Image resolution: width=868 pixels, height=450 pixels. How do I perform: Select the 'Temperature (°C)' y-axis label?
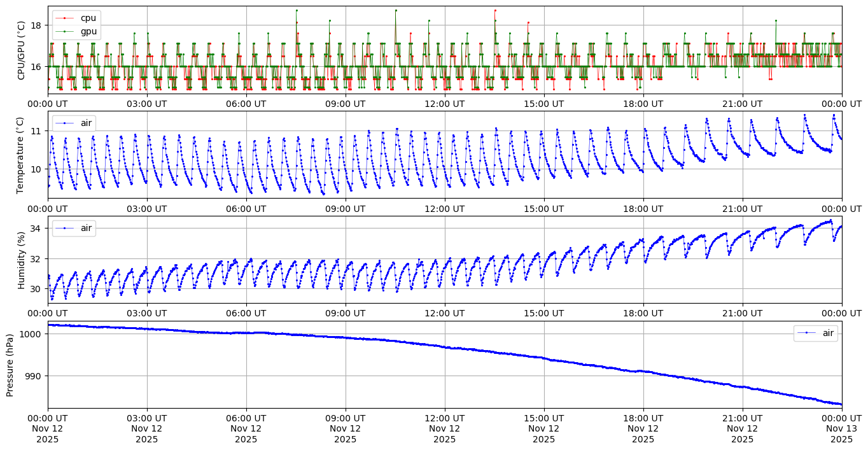point(21,155)
